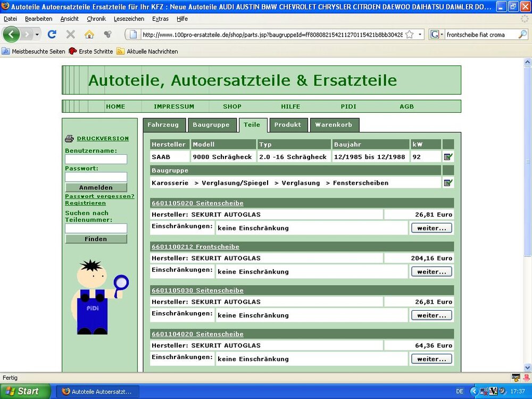Go to HOME in site navigation
Viewport: 532px width, 399px height.
(x=115, y=106)
